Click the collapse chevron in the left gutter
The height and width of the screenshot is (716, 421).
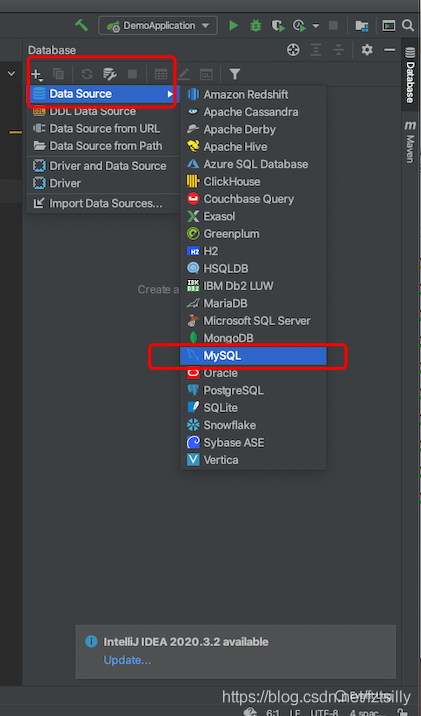11,73
